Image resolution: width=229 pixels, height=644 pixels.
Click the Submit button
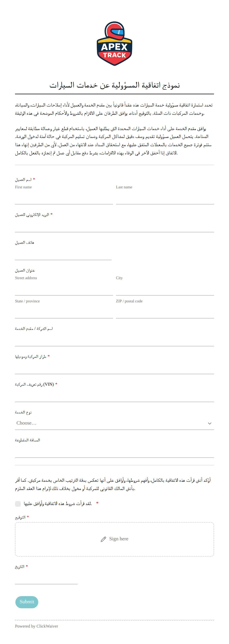27,602
